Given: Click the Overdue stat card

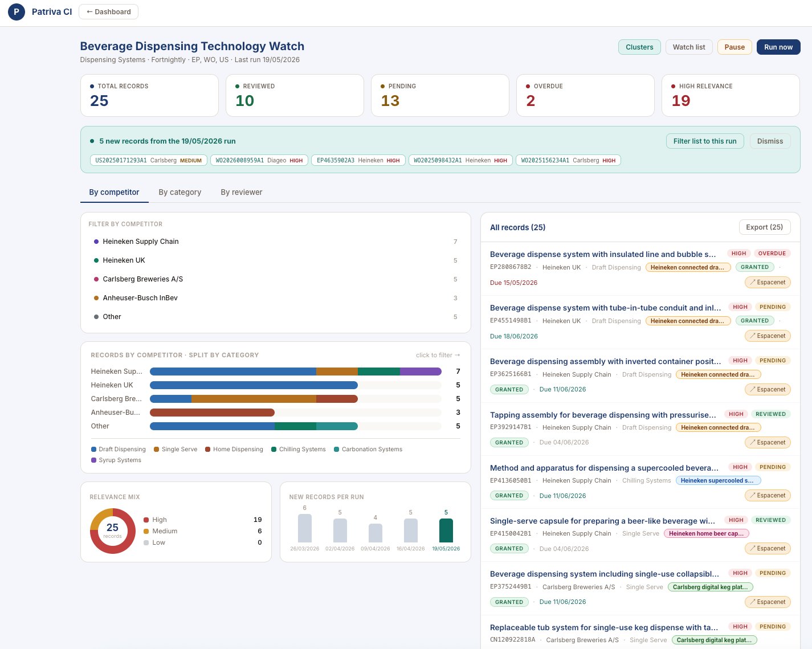Looking at the screenshot, I should click(585, 95).
